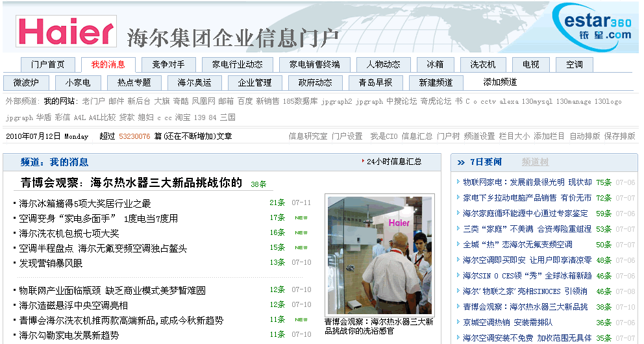The width and height of the screenshot is (644, 344).
Task: Click the 添加栏目 link
Action: click(x=549, y=136)
